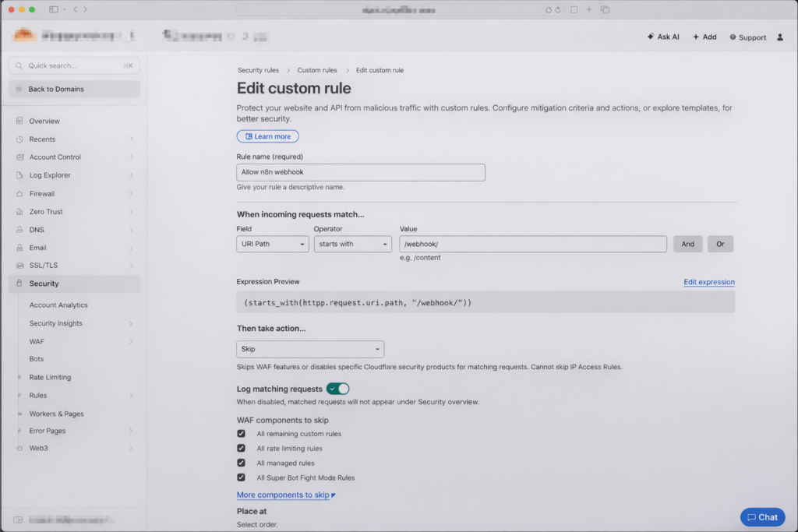Click the Add plus button

704,37
